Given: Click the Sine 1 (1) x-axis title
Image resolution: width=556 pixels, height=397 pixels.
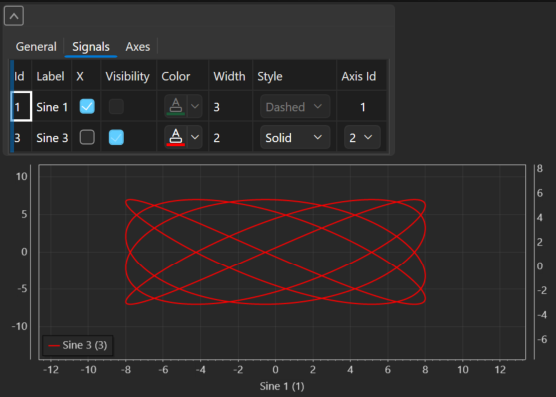Looking at the screenshot, I should [x=282, y=386].
